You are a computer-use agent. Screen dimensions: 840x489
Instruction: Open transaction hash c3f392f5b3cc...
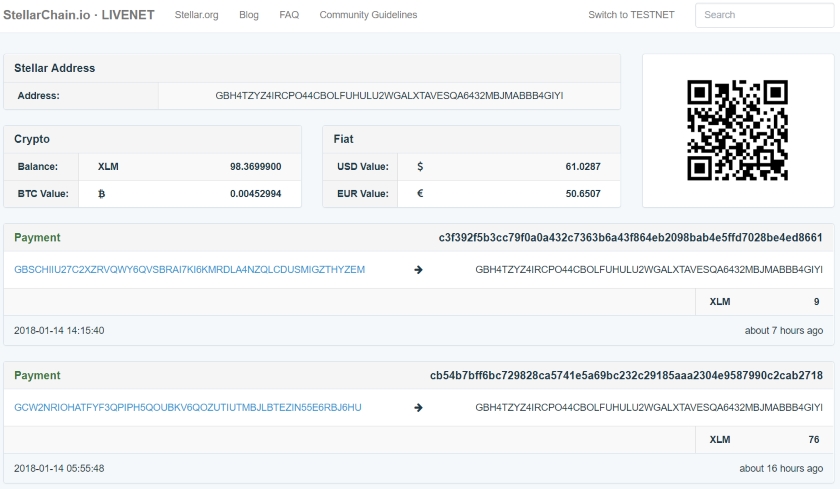[631, 238]
